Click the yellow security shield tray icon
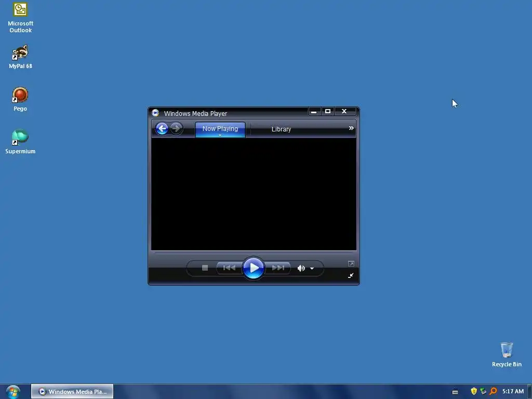This screenshot has width=532, height=399. point(474,391)
